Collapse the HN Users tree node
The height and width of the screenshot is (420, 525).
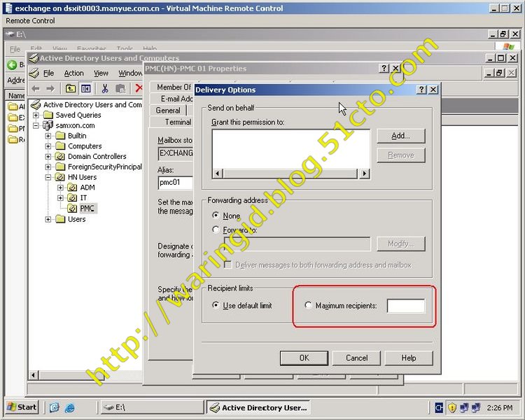49,178
